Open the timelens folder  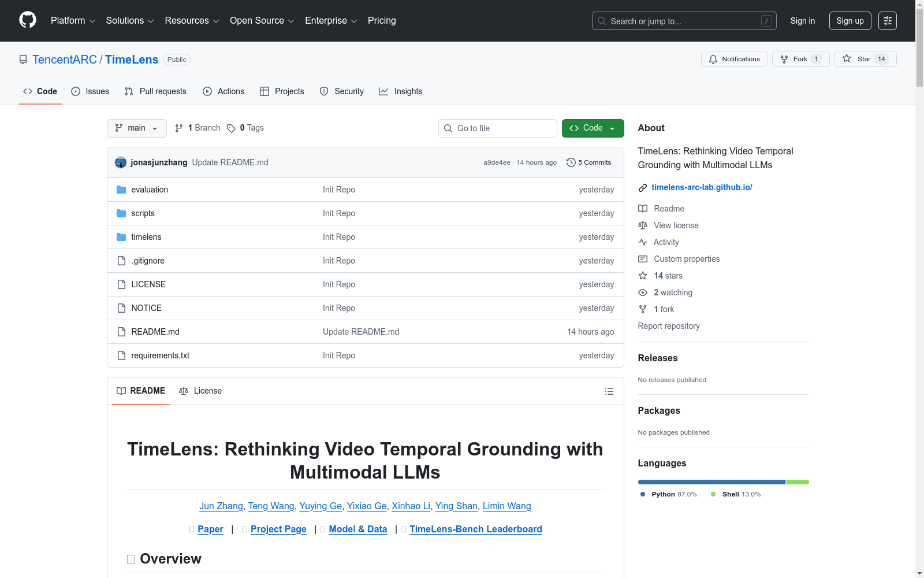(146, 237)
